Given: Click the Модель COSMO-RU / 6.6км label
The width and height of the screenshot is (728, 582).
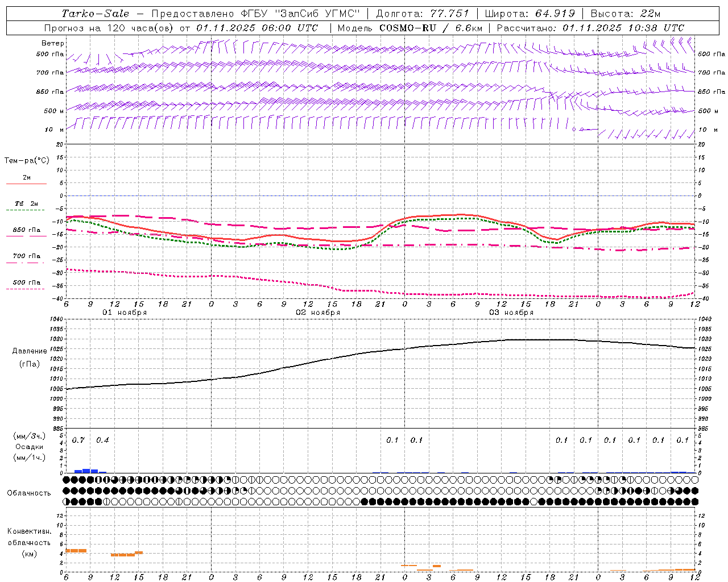Looking at the screenshot, I should [x=410, y=28].
